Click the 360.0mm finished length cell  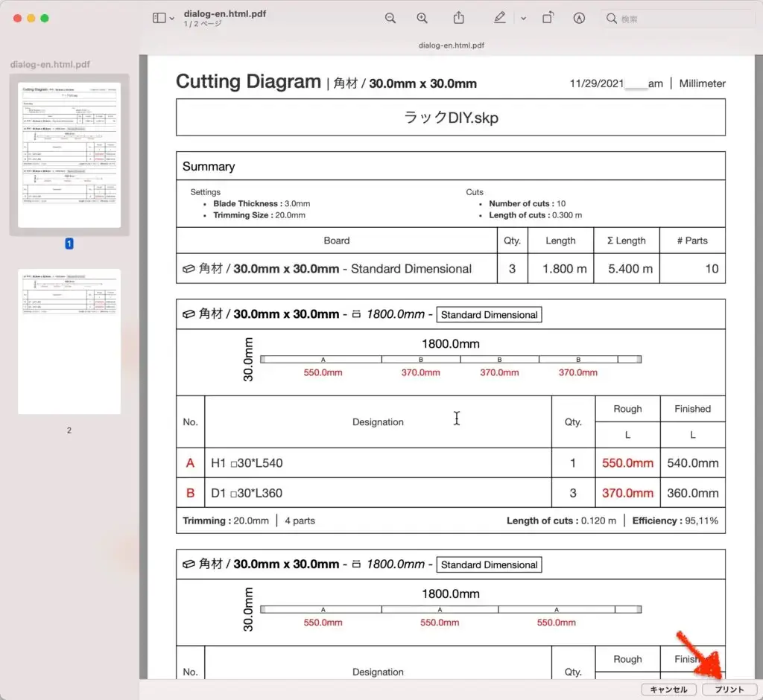click(x=692, y=493)
